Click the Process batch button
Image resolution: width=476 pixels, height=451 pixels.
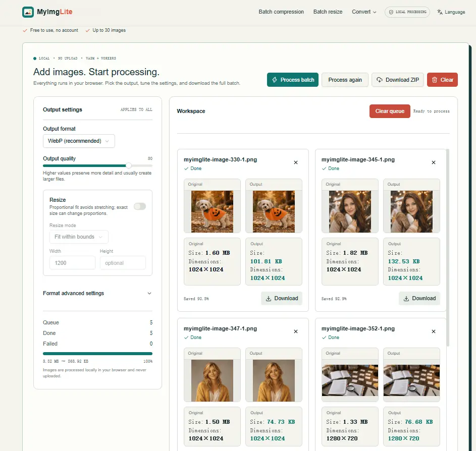click(x=293, y=80)
